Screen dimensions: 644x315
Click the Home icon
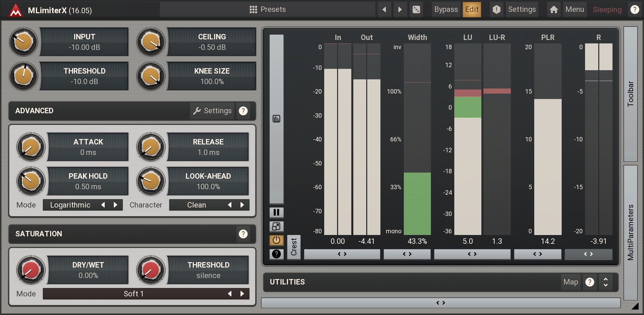tap(554, 9)
